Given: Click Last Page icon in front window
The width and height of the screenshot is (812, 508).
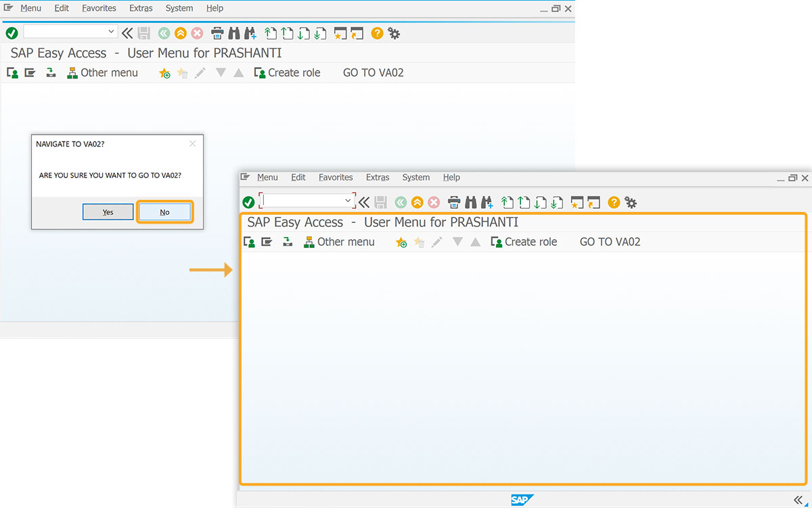Looking at the screenshot, I should coord(556,202).
